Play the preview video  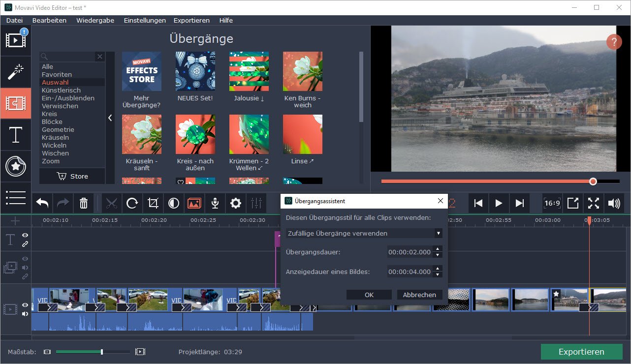point(499,203)
